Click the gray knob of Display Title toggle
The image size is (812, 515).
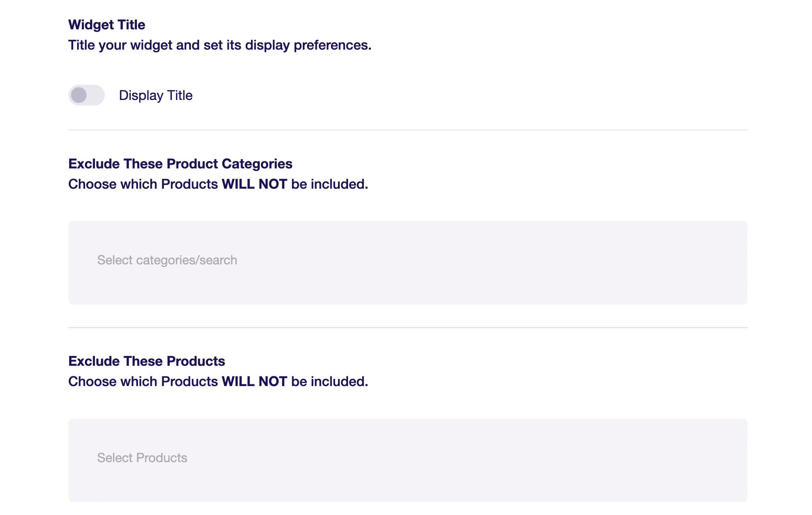79,95
